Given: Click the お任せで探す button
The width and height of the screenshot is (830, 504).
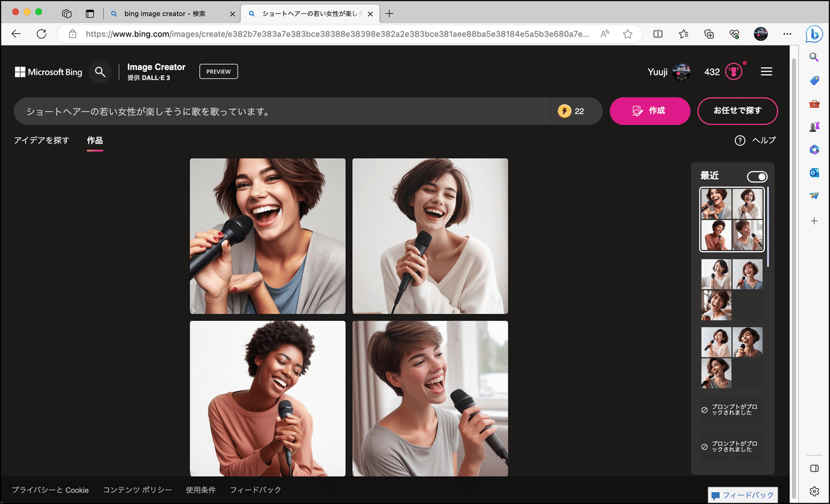Looking at the screenshot, I should pyautogui.click(x=738, y=111).
